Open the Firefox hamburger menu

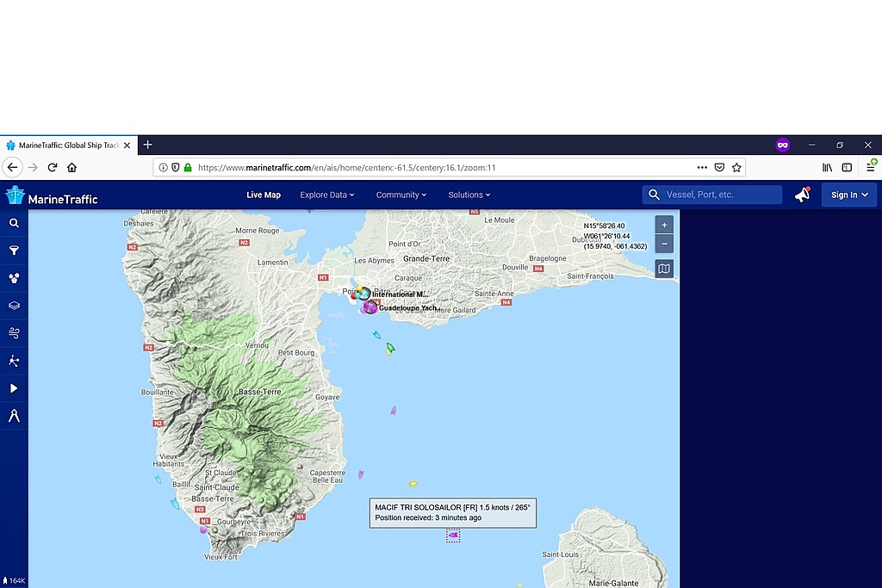(871, 166)
